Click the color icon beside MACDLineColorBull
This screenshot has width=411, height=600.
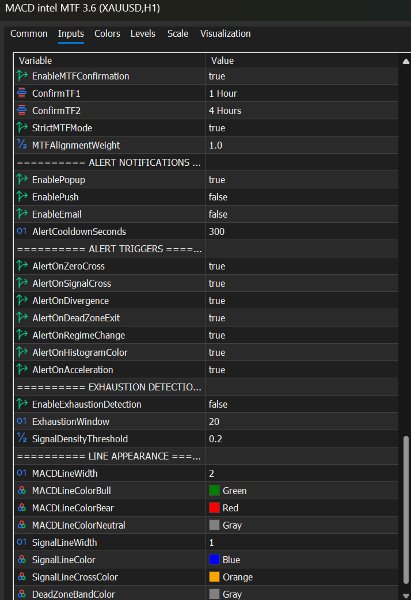click(22, 490)
